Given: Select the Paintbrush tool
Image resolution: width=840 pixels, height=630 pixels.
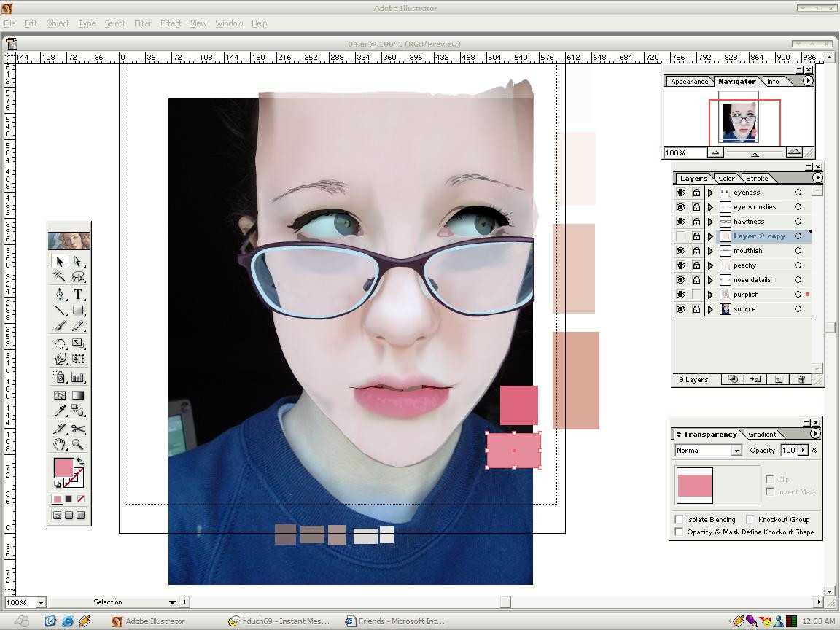Looking at the screenshot, I should (x=60, y=325).
